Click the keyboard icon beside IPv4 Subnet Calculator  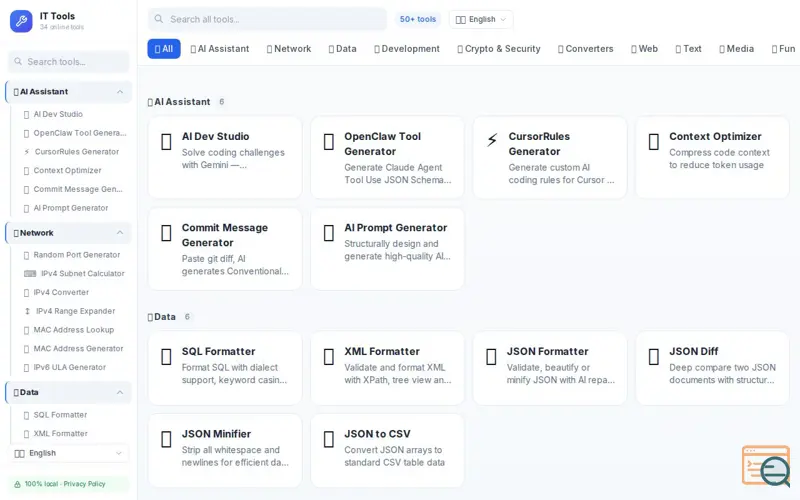pyautogui.click(x=30, y=273)
